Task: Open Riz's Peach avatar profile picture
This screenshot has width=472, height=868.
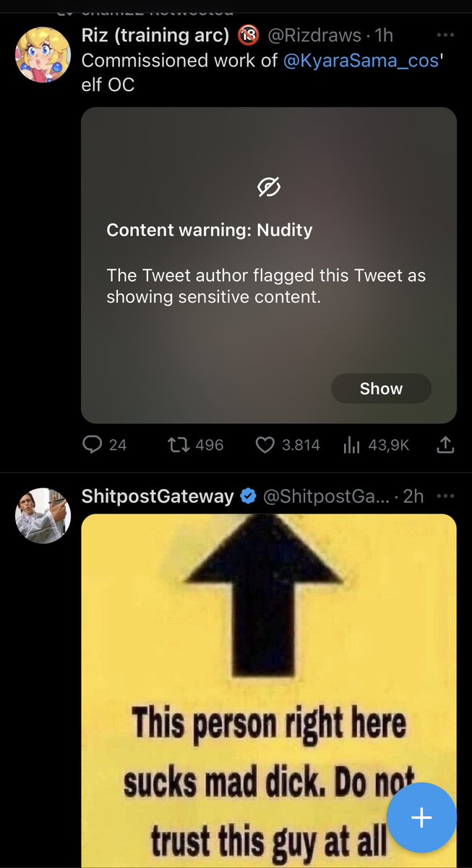Action: 43,55
